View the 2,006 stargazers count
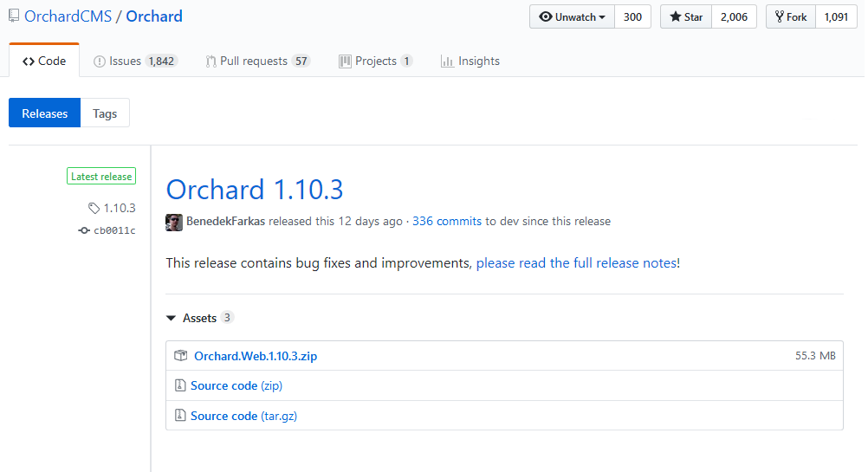 [734, 17]
